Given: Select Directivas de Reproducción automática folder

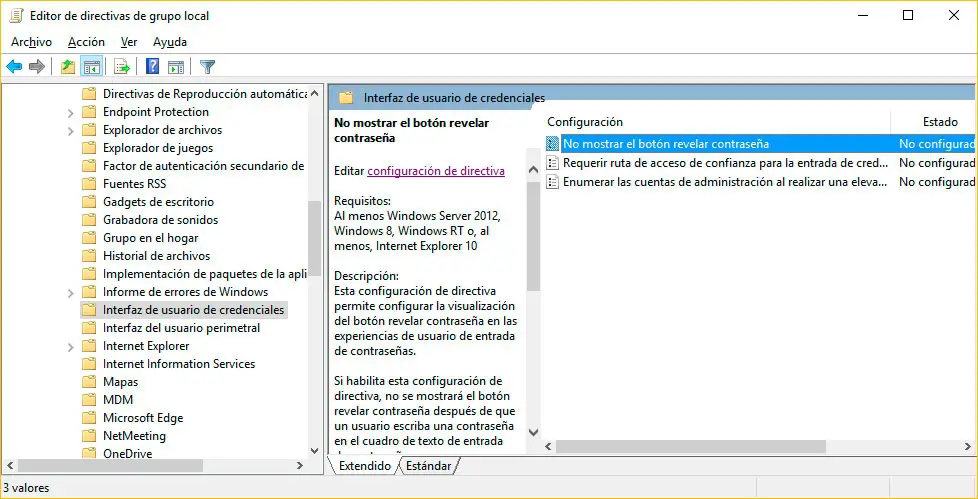Looking at the screenshot, I should pyautogui.click(x=205, y=94).
